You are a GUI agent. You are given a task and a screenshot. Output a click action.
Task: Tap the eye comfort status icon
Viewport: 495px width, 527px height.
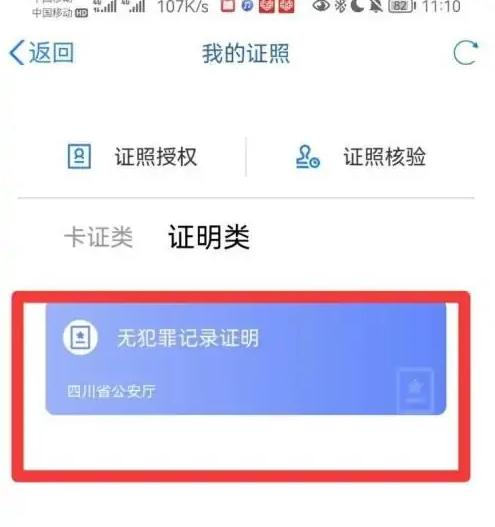[x=321, y=6]
